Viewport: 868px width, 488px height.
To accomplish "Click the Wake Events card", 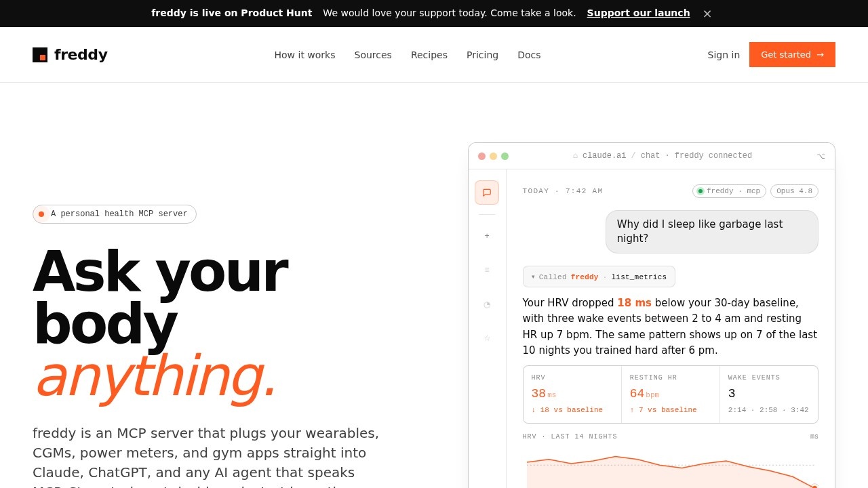I will (x=769, y=394).
